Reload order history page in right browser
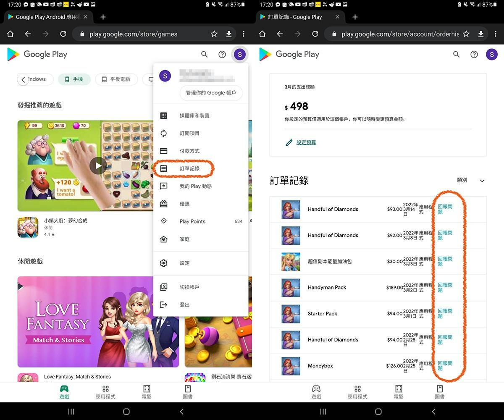Viewport: 504px width, 420px height. coord(315,34)
